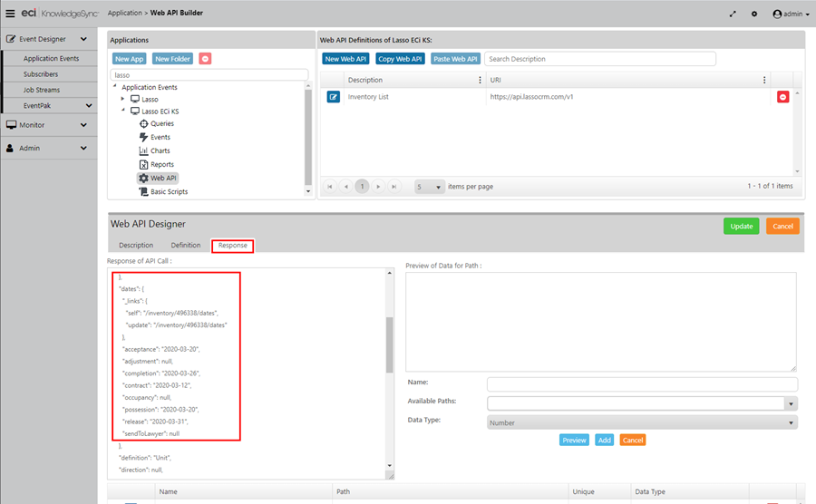Open the hamburger navigation menu
This screenshot has width=816, height=504.
tap(10, 14)
